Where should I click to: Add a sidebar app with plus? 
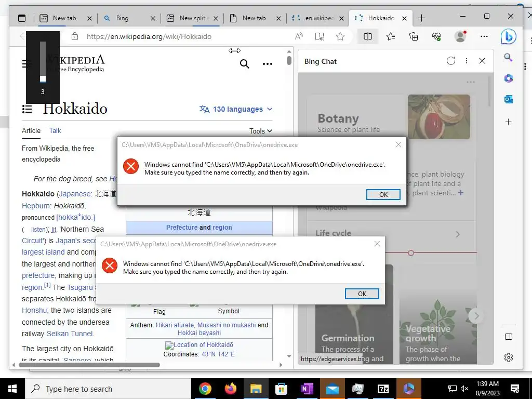pos(508,122)
